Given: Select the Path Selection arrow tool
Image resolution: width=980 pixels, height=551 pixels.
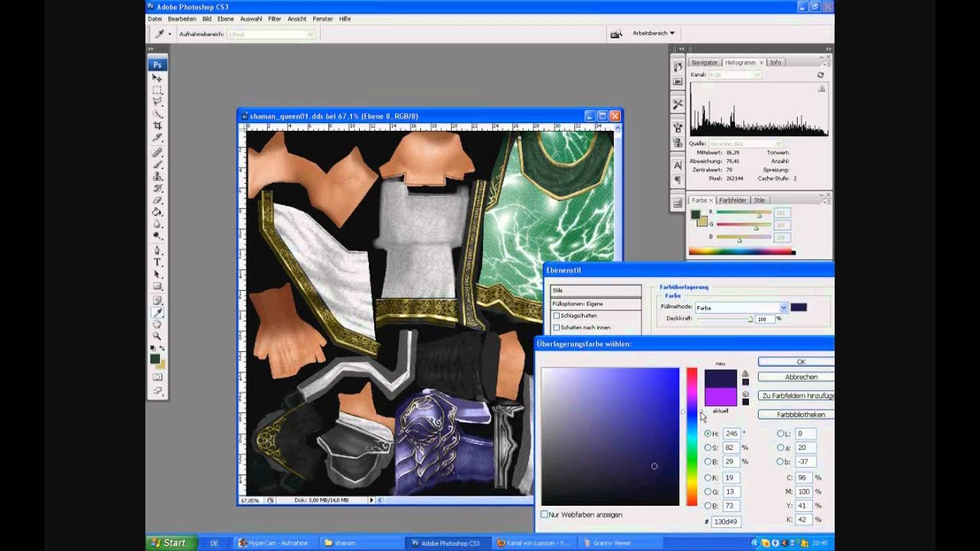Looking at the screenshot, I should [158, 274].
